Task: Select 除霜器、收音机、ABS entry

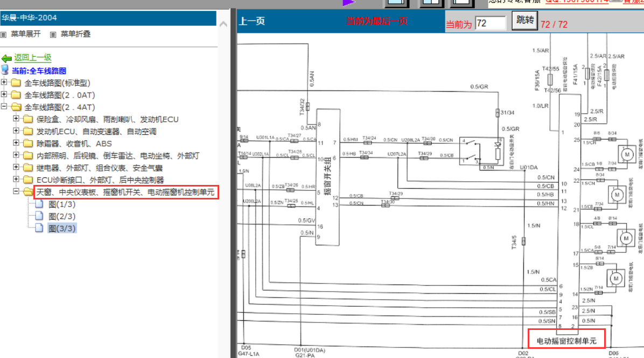Action: coord(74,144)
